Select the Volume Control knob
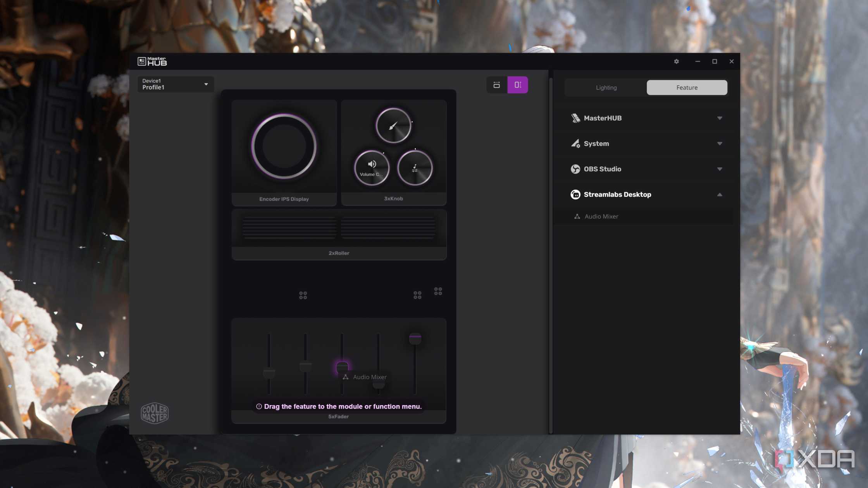 click(x=372, y=168)
